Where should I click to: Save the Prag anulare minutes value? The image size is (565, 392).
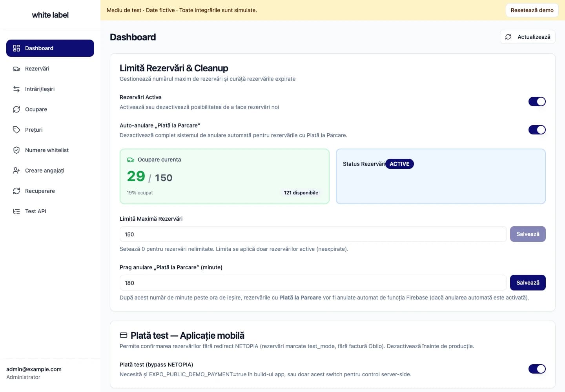tap(528, 283)
